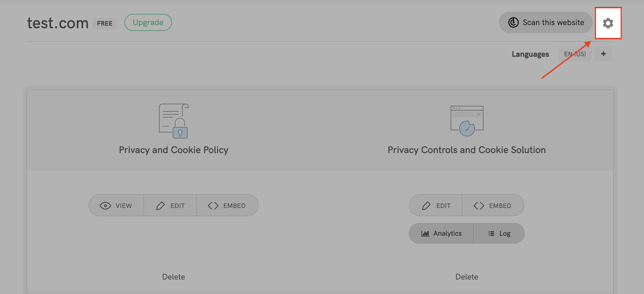Open Embed for Privacy and Cookie Policy
644x294 pixels.
pos(227,205)
